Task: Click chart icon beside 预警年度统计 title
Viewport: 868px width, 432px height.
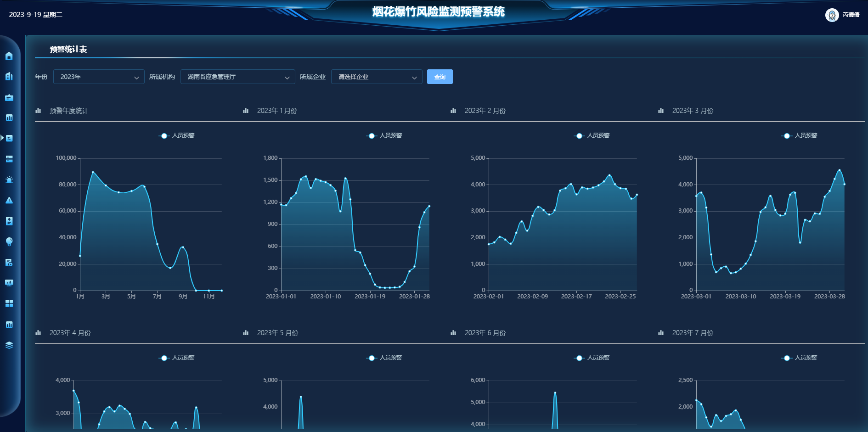Action: click(x=38, y=111)
